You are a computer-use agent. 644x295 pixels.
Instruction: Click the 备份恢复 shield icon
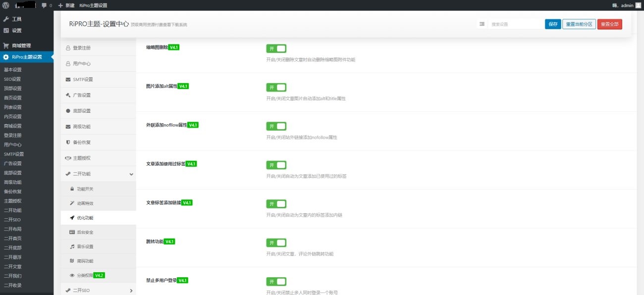[x=68, y=142]
